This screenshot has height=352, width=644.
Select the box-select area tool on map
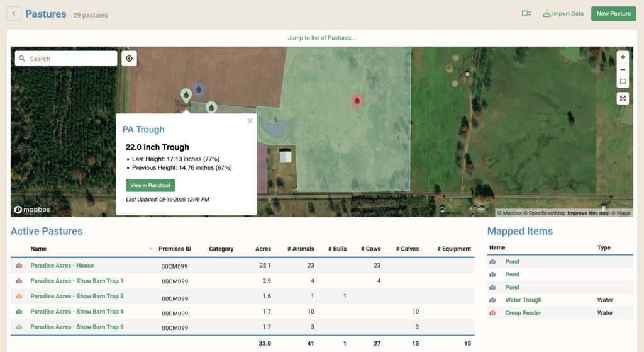pos(623,82)
